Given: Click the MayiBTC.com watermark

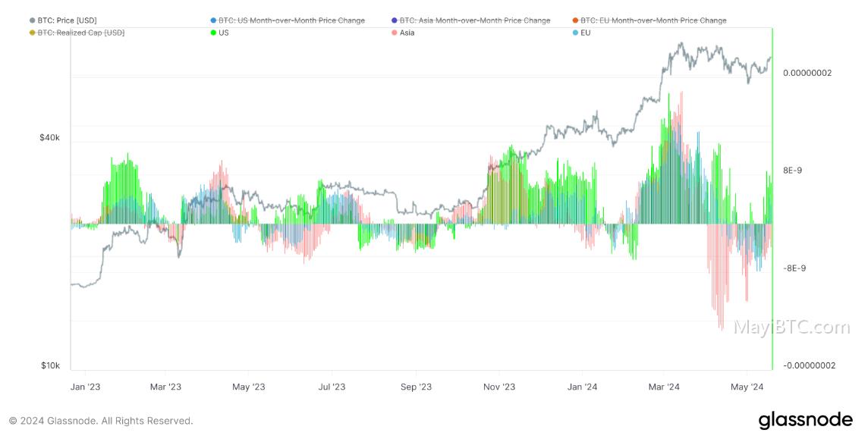Looking at the screenshot, I should pos(791,327).
